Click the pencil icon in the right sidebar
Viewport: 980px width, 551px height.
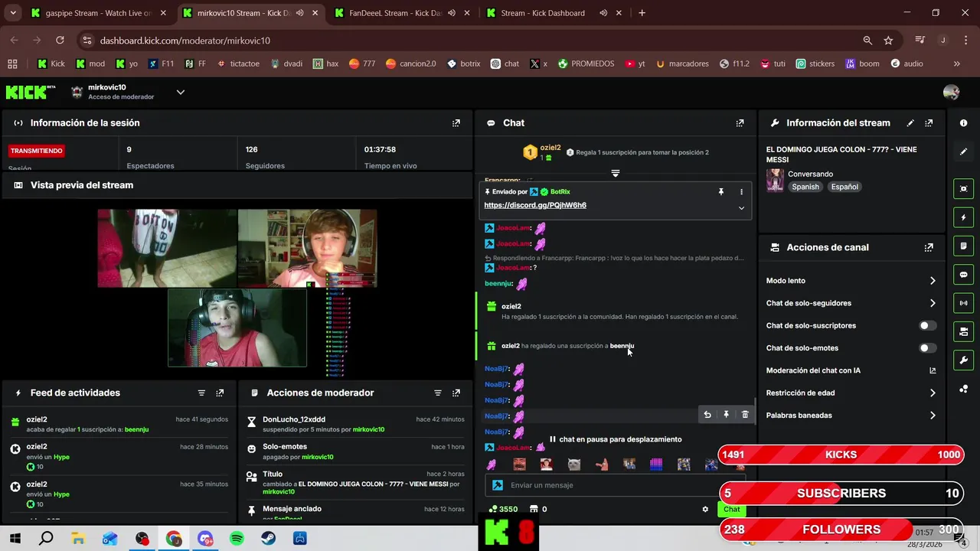click(963, 152)
